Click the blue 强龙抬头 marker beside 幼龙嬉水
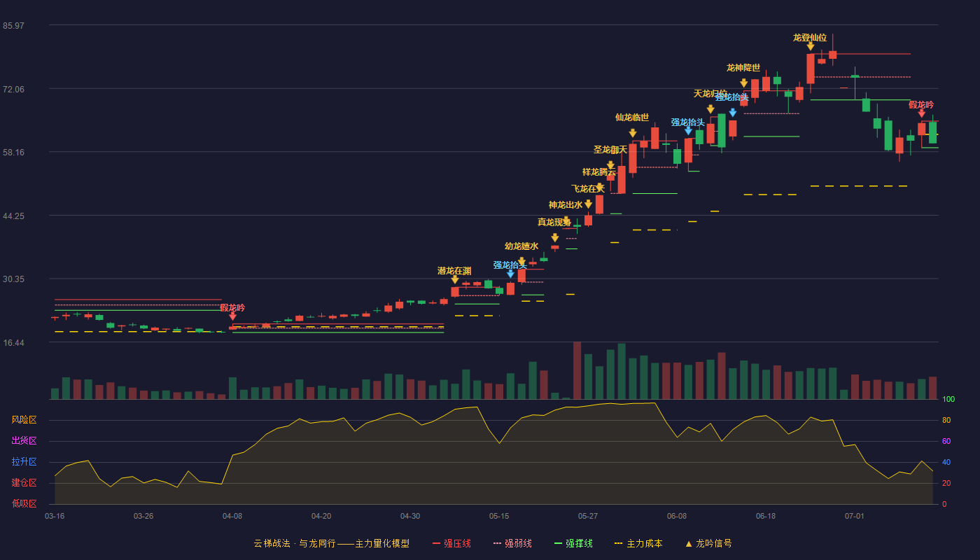Image resolution: width=980 pixels, height=560 pixels. tap(510, 274)
